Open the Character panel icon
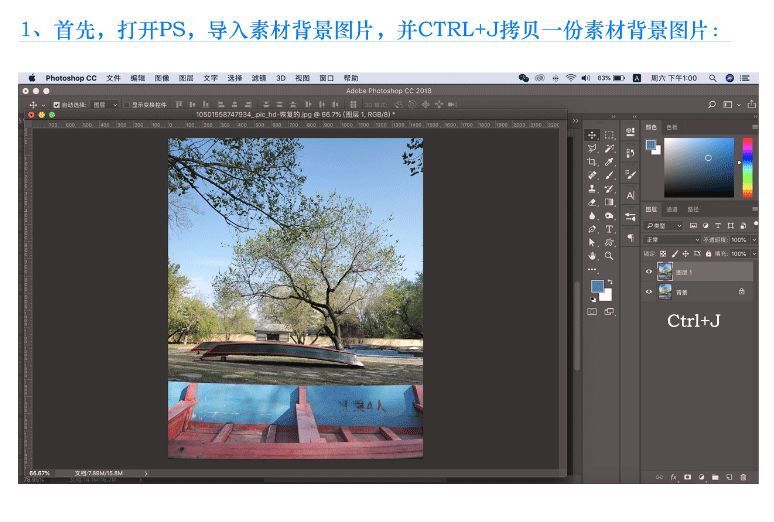Viewport: 774px width, 522px height. coord(630,196)
